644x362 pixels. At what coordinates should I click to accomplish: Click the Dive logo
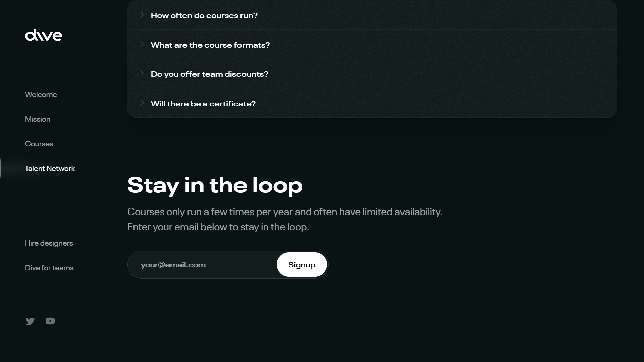pos(44,35)
